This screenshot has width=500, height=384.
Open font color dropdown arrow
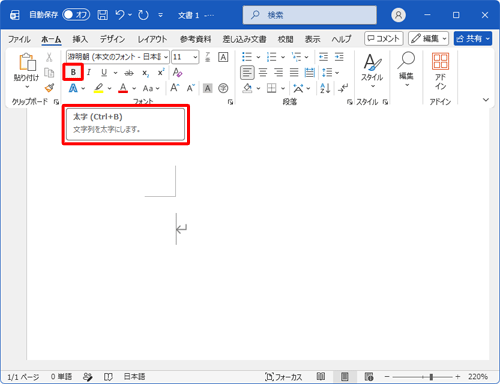coord(134,88)
